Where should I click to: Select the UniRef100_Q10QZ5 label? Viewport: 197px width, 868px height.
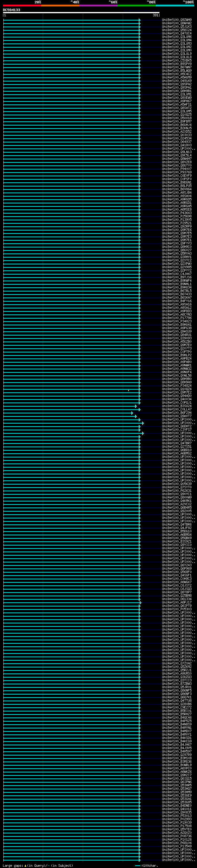tap(177, 115)
